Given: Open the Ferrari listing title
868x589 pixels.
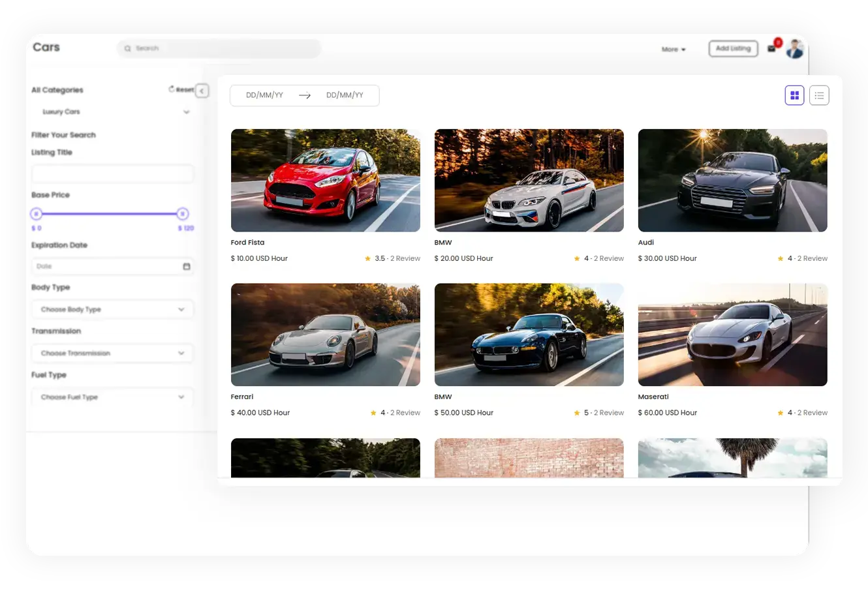Looking at the screenshot, I should [242, 397].
